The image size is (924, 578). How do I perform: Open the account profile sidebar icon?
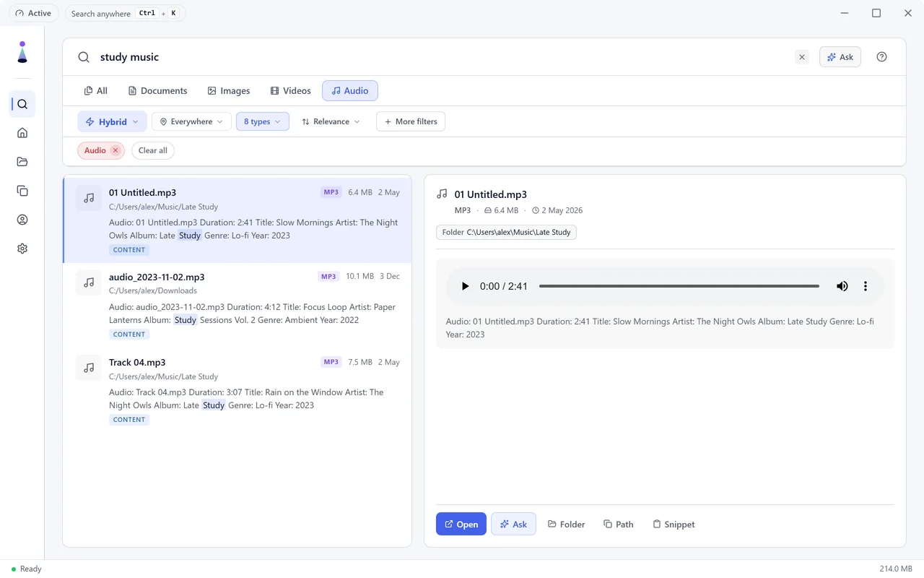click(x=22, y=220)
